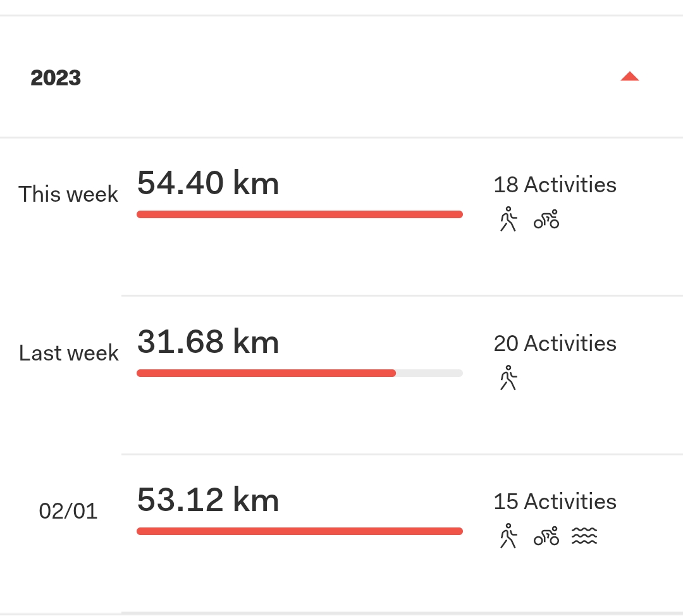Click the cycling icon for 02/01 week

(546, 536)
